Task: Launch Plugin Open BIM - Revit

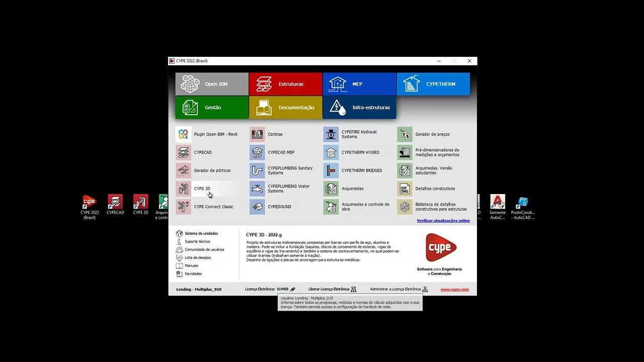Action: click(207, 134)
